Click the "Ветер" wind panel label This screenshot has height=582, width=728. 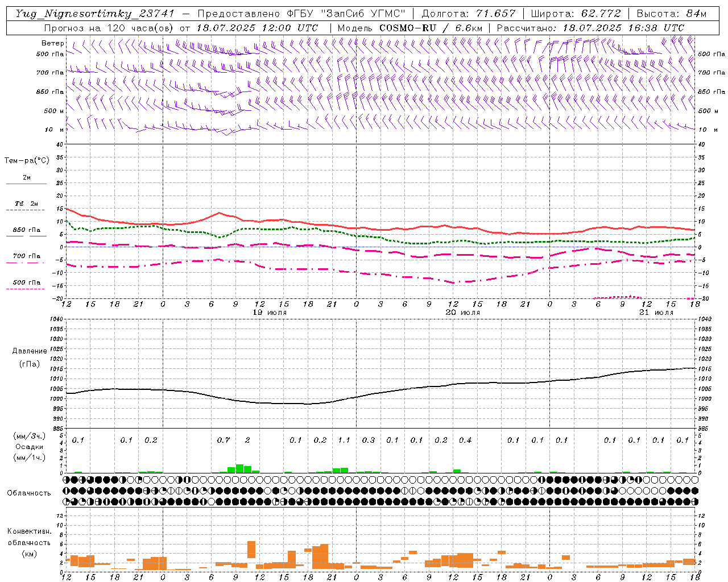tap(53, 43)
